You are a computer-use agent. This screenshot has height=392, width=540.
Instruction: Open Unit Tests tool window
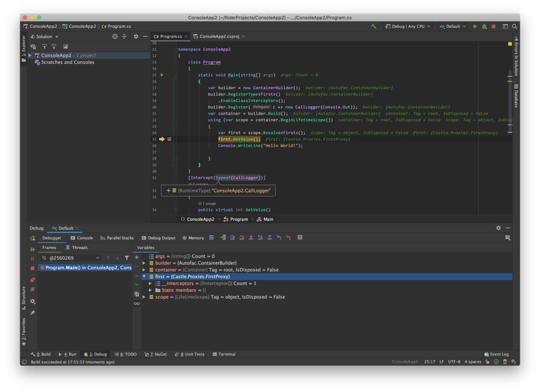189,354
